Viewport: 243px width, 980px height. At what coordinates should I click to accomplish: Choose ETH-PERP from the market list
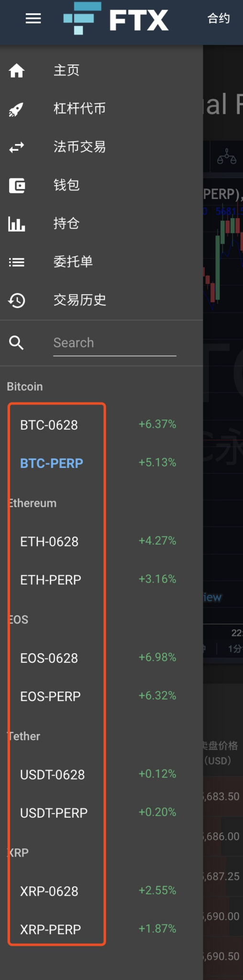[x=51, y=580]
